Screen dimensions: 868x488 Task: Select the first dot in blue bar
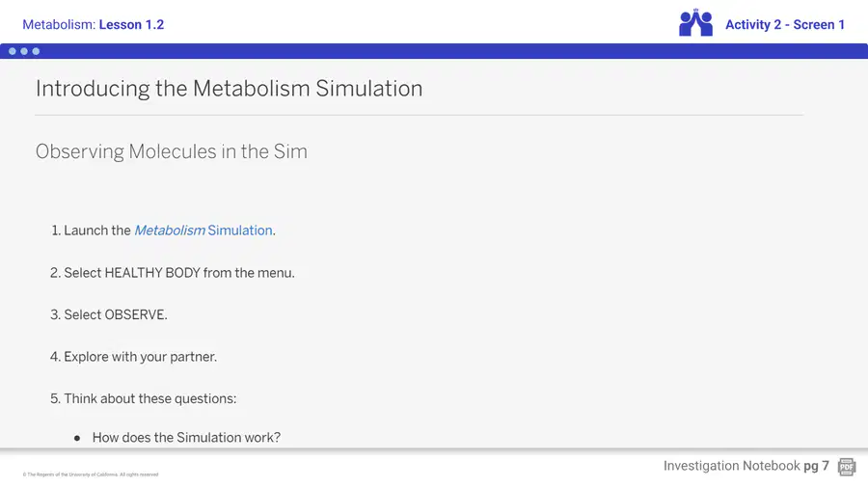pyautogui.click(x=13, y=51)
